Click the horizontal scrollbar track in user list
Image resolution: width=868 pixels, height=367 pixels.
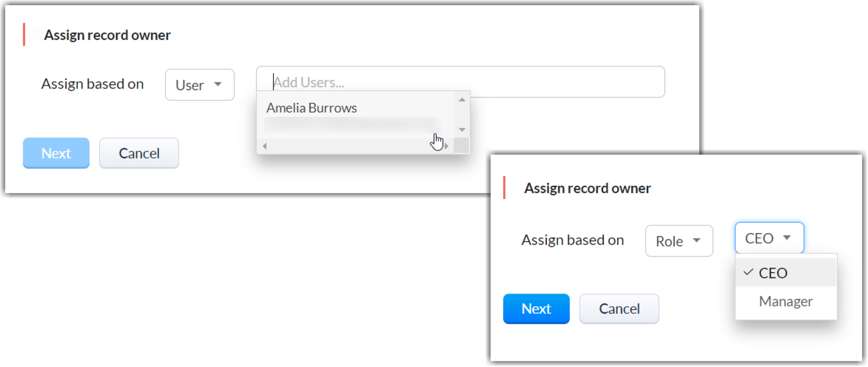pos(351,146)
